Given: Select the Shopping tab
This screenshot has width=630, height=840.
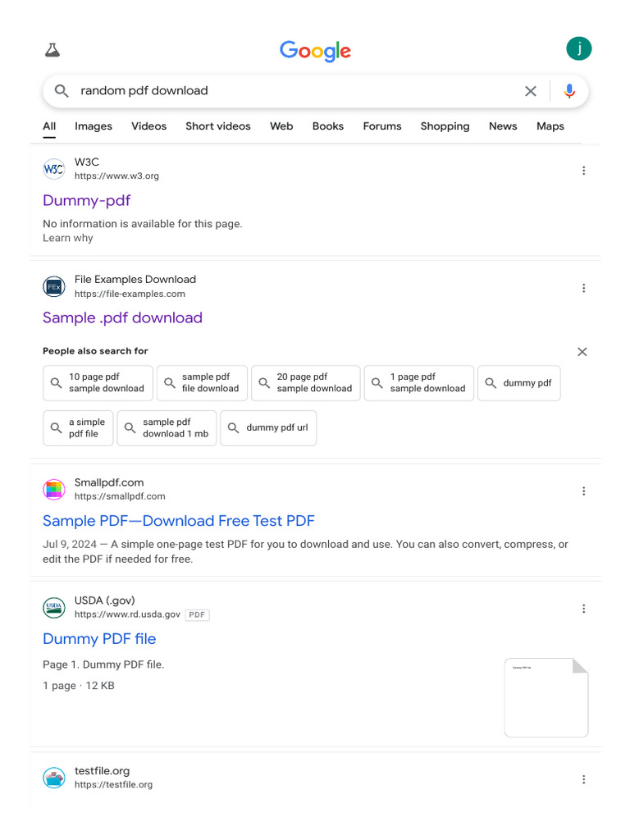Looking at the screenshot, I should click(445, 126).
